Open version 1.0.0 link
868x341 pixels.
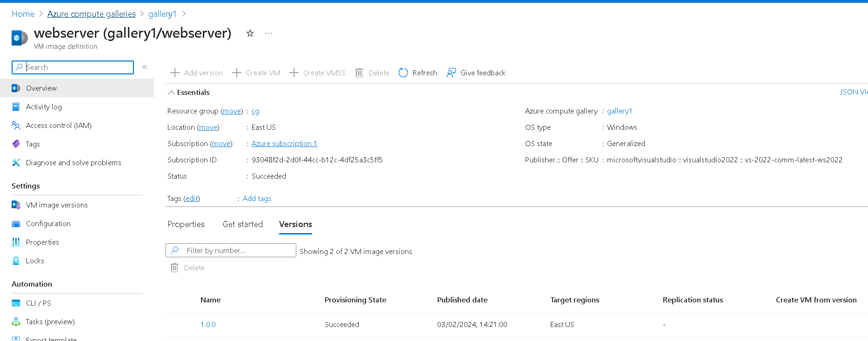coord(208,324)
